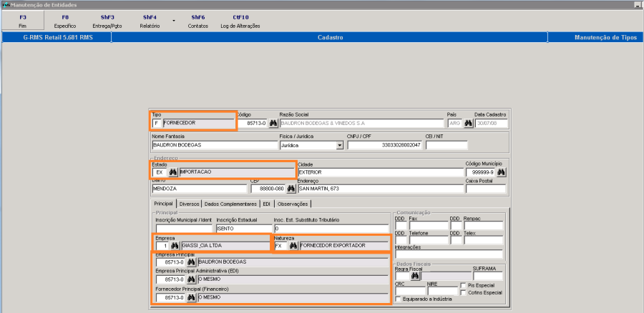
Task: Open Código Município lookup binoculars icon
Action: (x=501, y=172)
